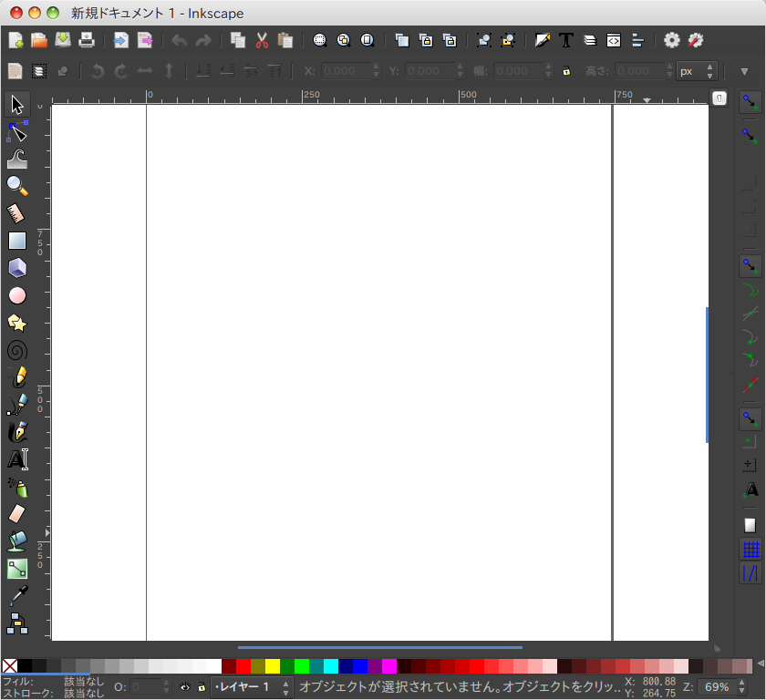The height and width of the screenshot is (700, 766).
Task: Select the Text tool in toolbox
Action: pyautogui.click(x=17, y=459)
